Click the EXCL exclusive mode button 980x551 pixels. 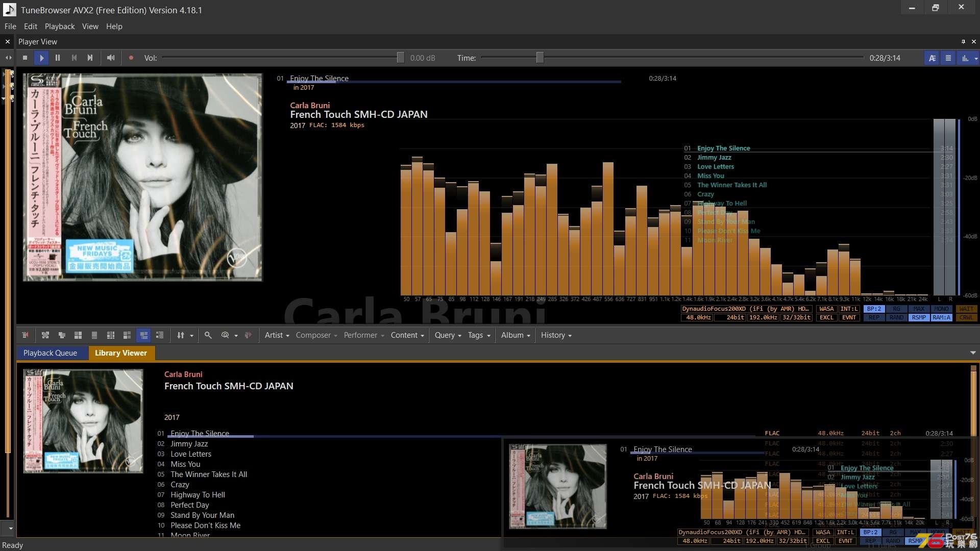pyautogui.click(x=826, y=317)
